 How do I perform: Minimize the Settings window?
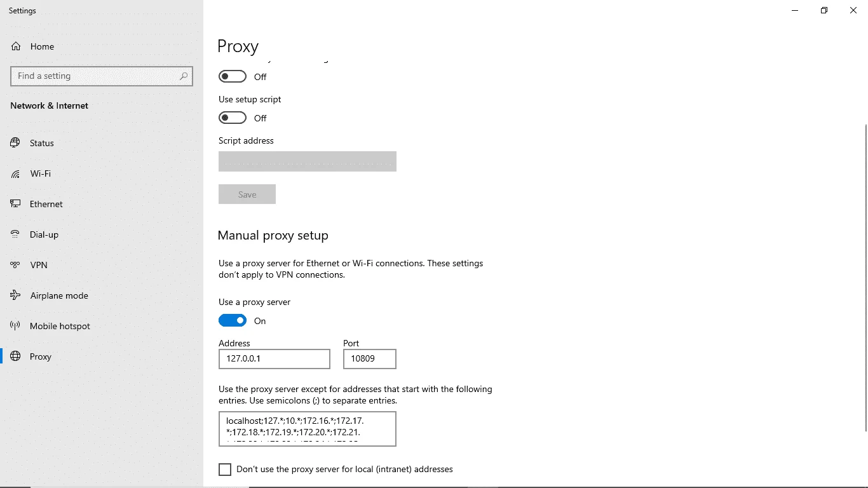795,10
